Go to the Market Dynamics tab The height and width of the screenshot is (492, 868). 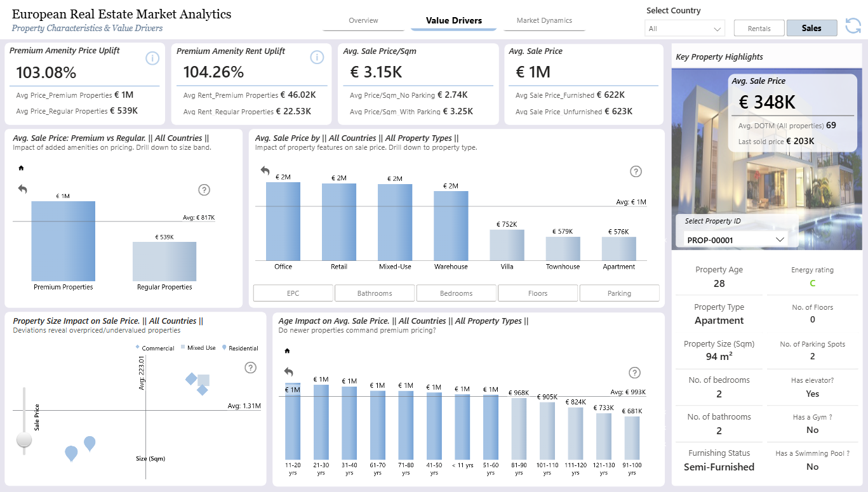544,21
